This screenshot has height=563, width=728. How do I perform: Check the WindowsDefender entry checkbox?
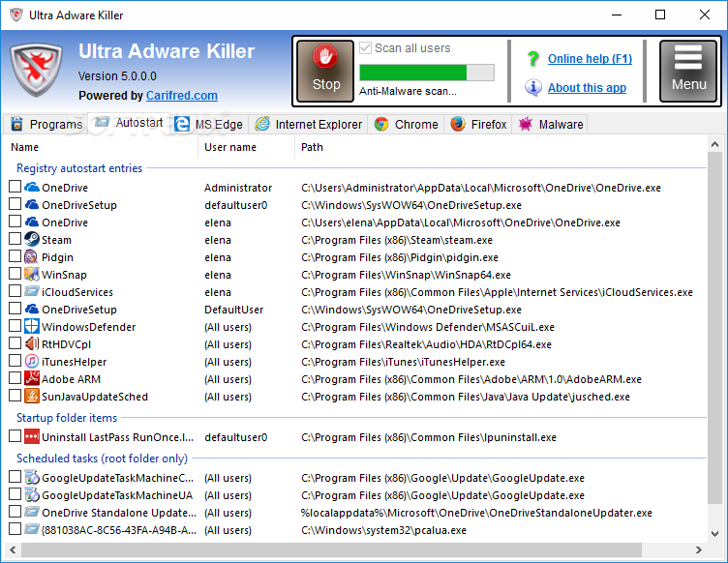15,326
